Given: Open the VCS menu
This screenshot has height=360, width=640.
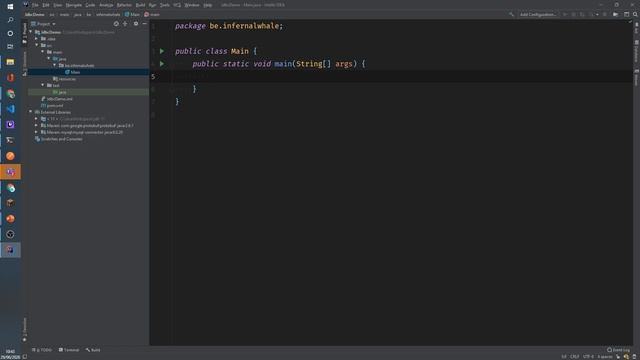Looking at the screenshot, I should [x=177, y=5].
